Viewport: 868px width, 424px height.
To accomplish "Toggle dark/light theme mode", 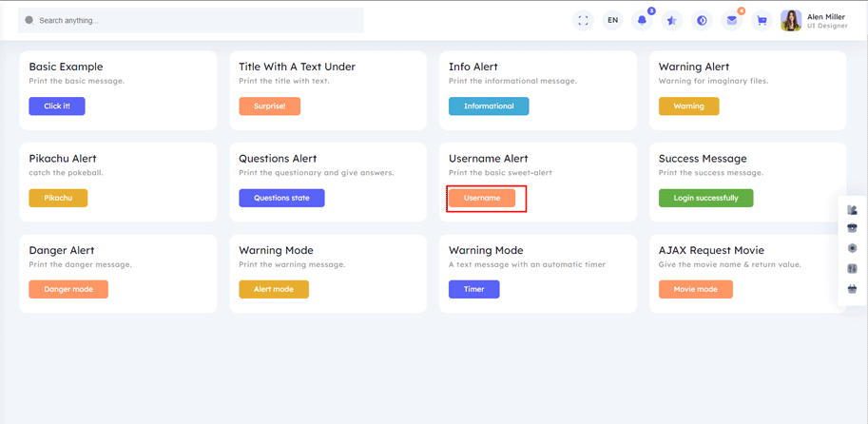I will pos(702,20).
